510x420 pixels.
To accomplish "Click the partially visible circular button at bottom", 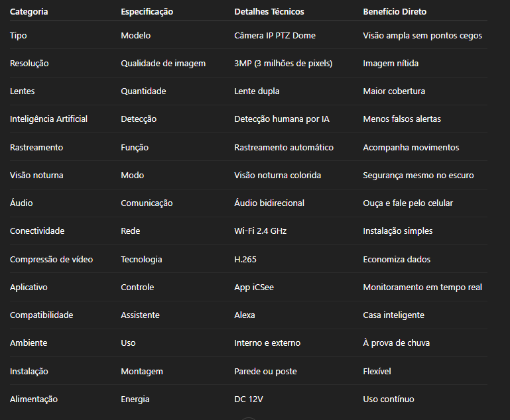I will click(248, 417).
